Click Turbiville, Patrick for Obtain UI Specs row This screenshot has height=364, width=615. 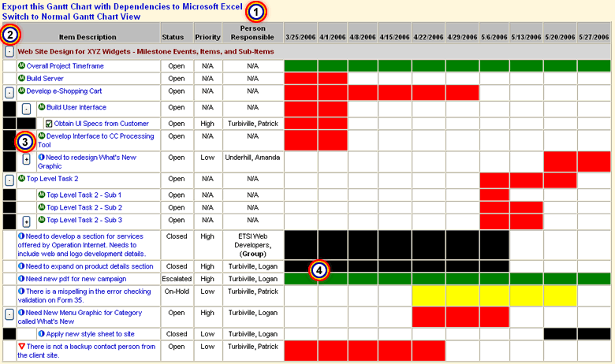[x=252, y=124]
